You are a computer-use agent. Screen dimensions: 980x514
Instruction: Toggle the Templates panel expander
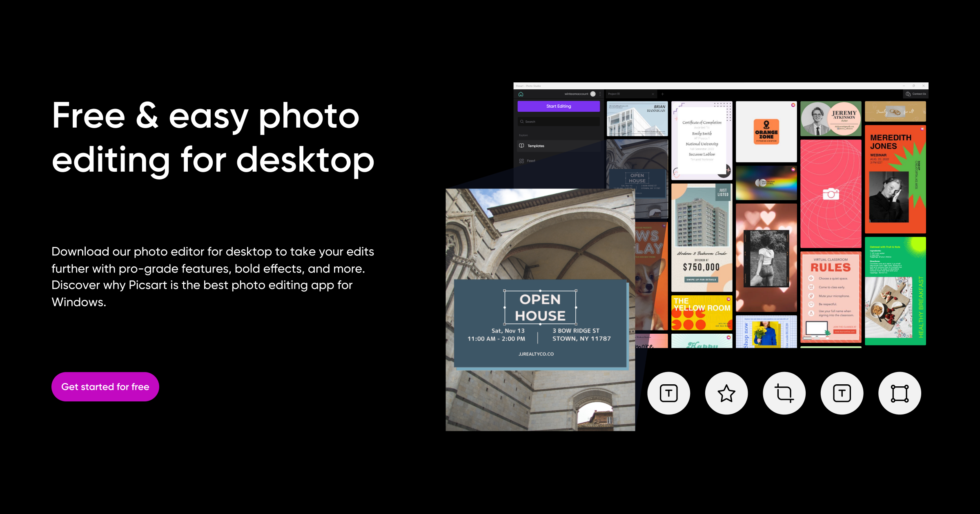(535, 146)
